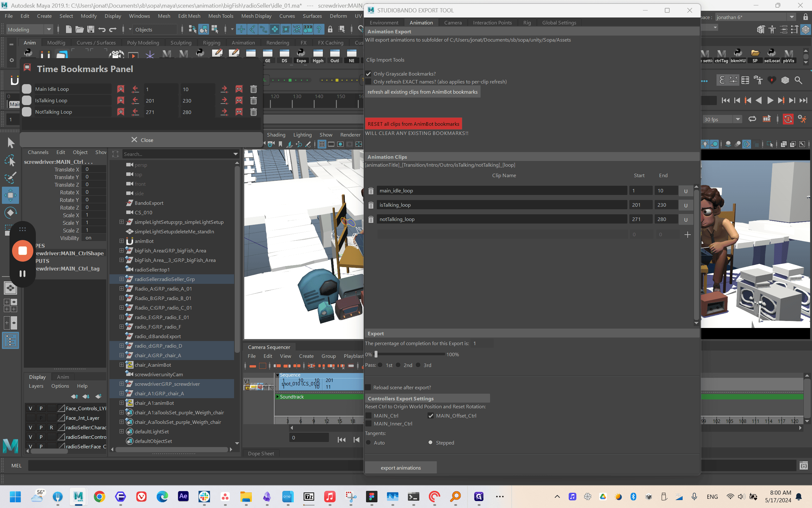
Task: Check the MAIN_Inner_Ctrl reset option
Action: coord(369,424)
